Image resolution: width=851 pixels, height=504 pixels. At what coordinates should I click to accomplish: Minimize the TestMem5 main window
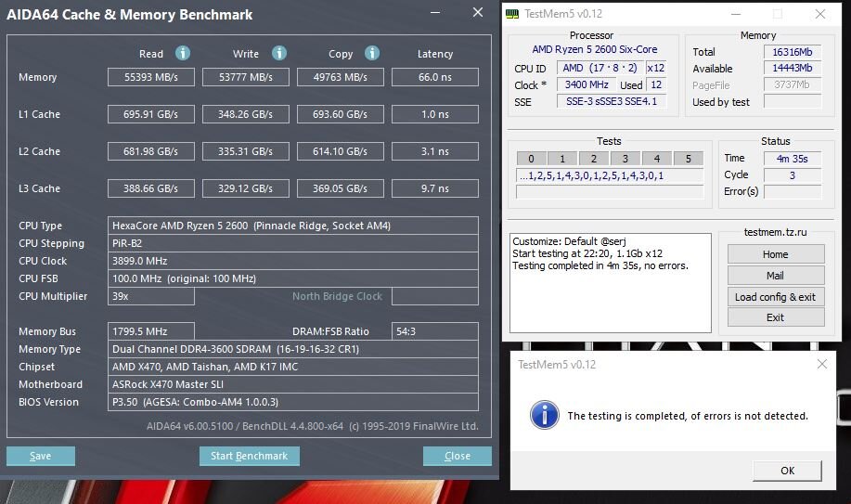(x=736, y=14)
